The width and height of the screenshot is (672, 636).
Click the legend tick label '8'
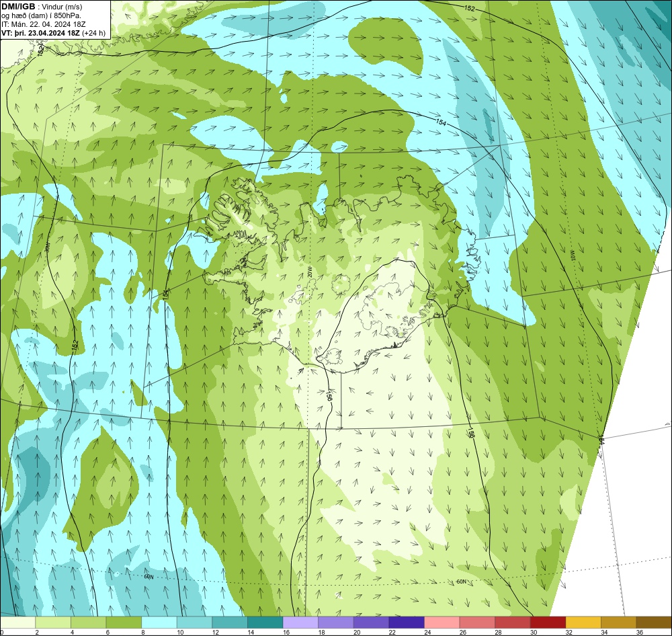pyautogui.click(x=142, y=632)
